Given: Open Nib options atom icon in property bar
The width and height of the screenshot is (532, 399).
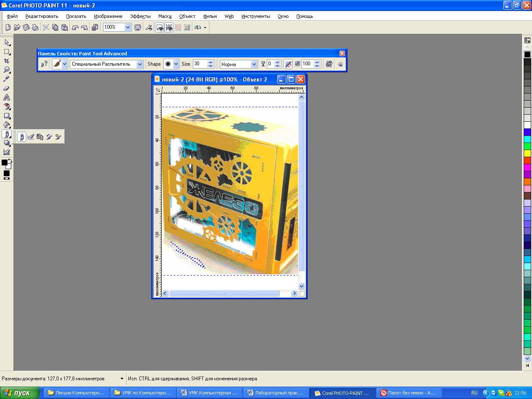Looking at the screenshot, I should 329,64.
